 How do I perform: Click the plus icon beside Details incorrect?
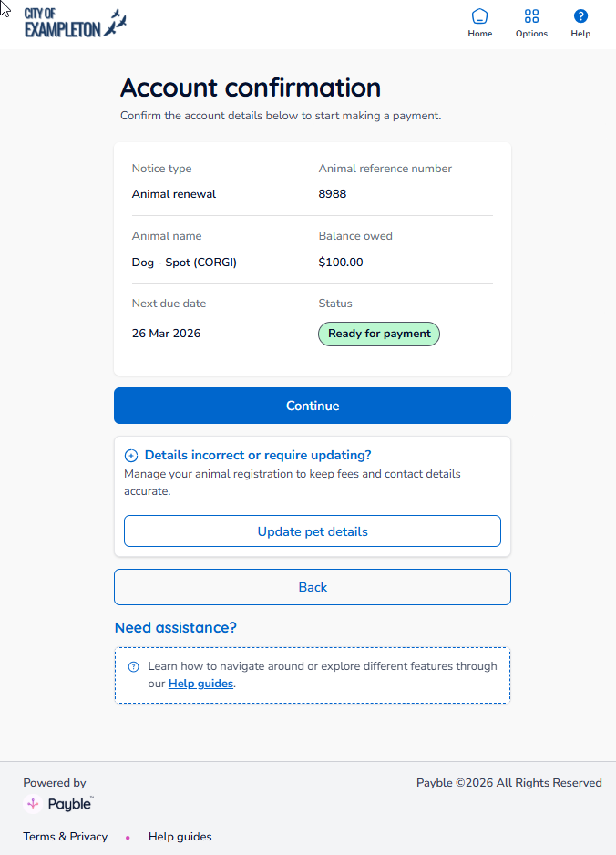[131, 456]
